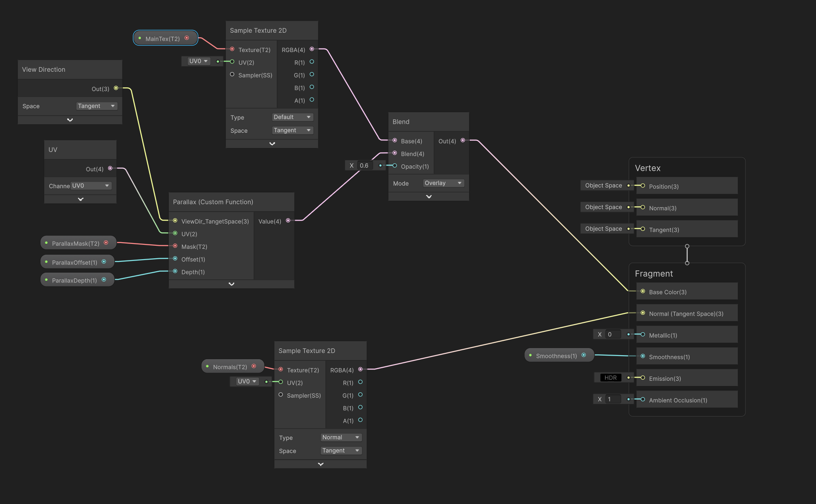Click RGBA(4) port on bottom Sample Texture 2D

(x=360, y=369)
